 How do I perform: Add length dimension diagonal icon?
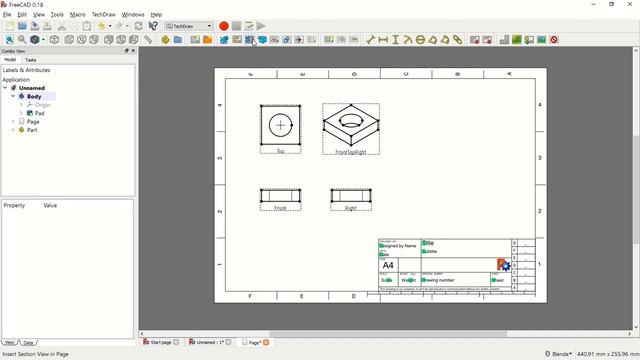pos(371,40)
